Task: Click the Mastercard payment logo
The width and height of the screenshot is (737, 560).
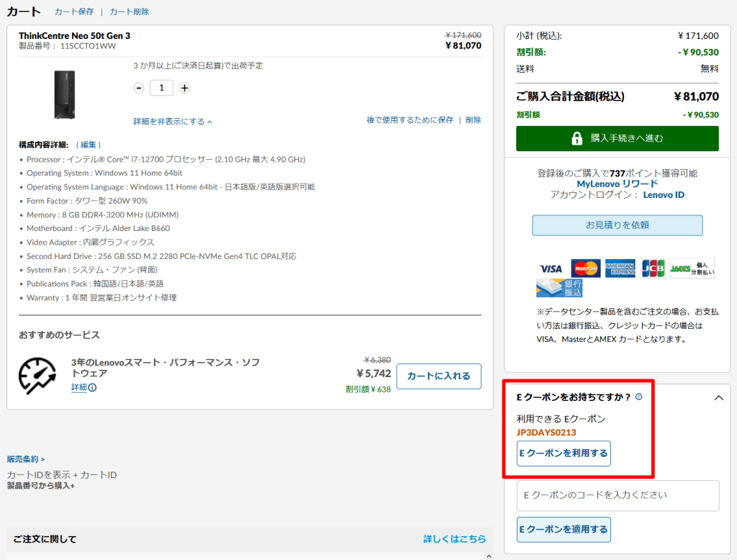Action: click(x=586, y=268)
